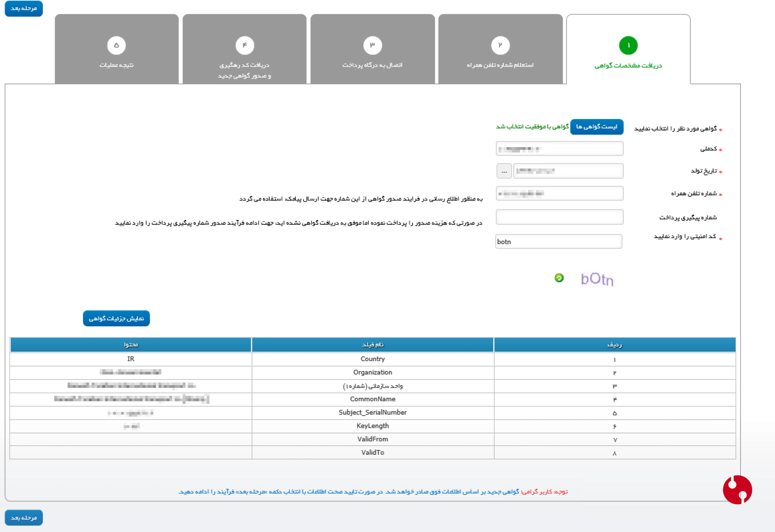Viewport: 775px width, 532px height.
Task: Click the 'CommonName' field name cell
Action: 373,399
